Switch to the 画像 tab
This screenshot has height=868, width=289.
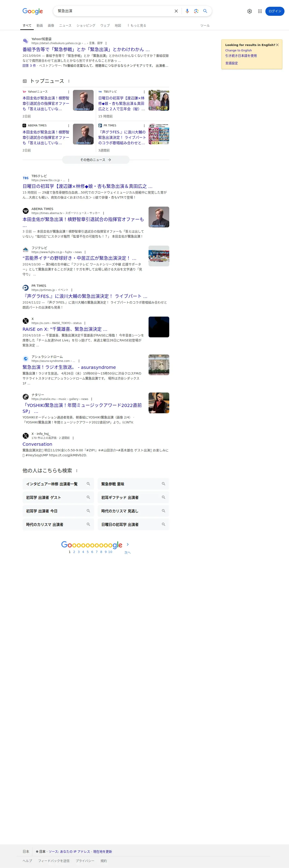tap(51, 26)
